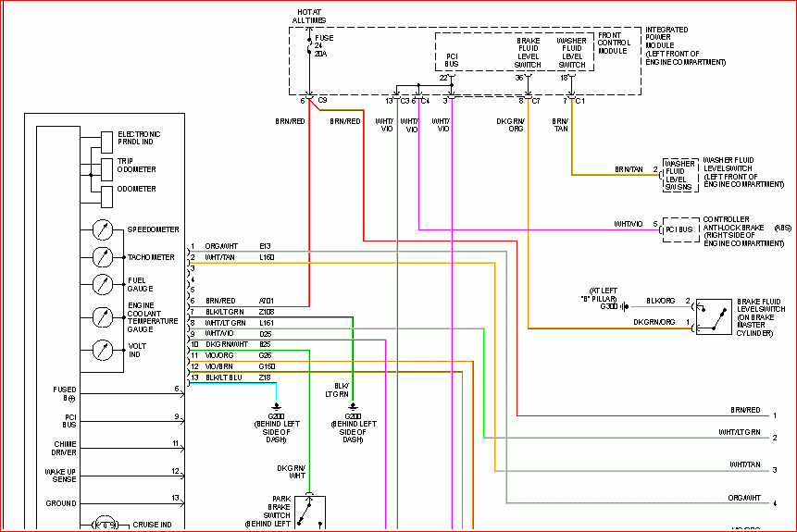
Task: Click 'WHT/VIO' label beside ABS controller pin 5
Action: [629, 224]
